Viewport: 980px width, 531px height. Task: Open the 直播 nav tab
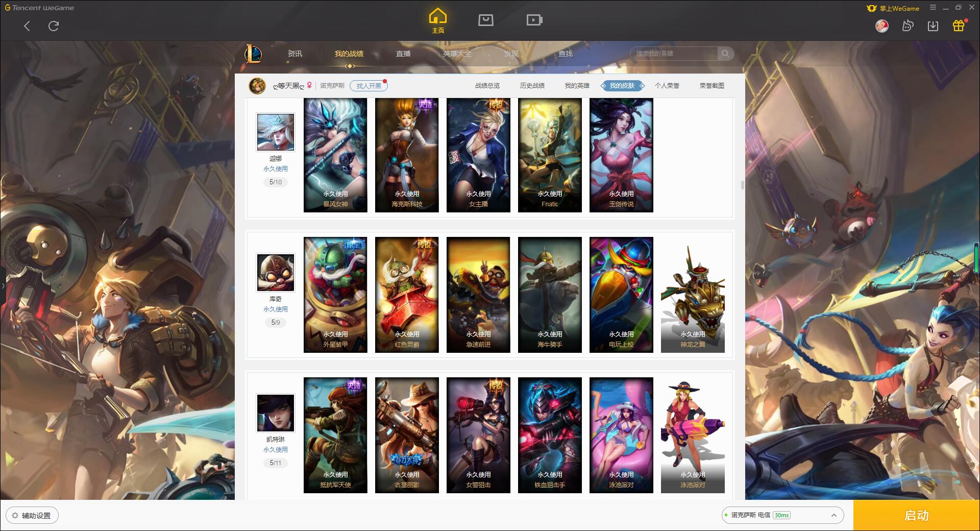(x=403, y=54)
